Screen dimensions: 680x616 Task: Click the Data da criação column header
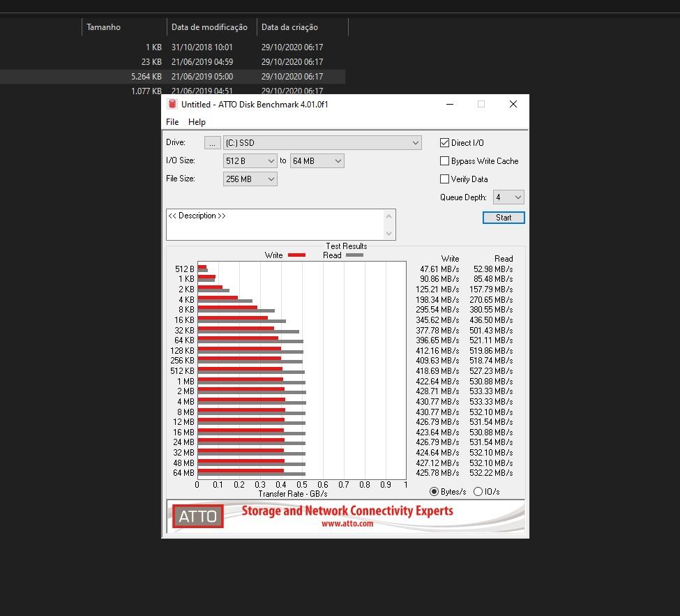tap(289, 27)
